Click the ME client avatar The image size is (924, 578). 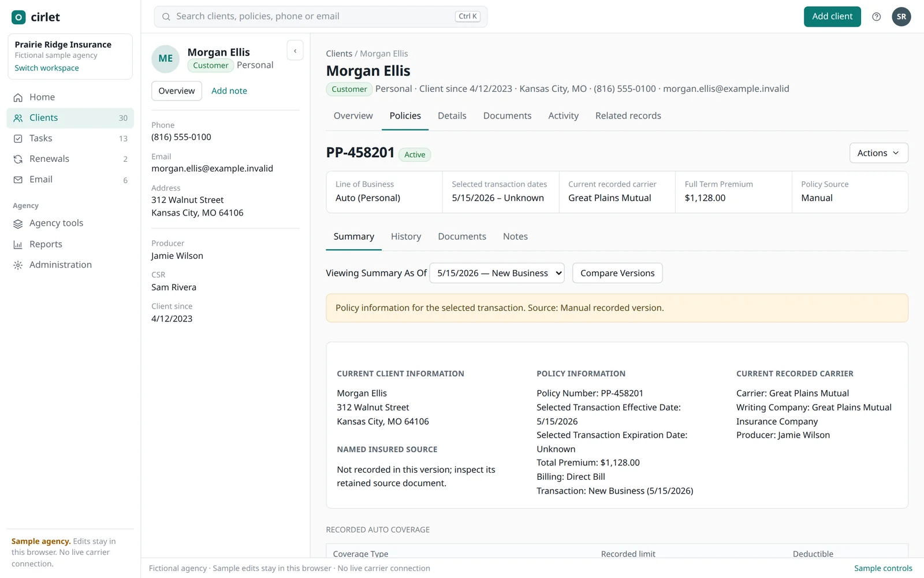166,59
